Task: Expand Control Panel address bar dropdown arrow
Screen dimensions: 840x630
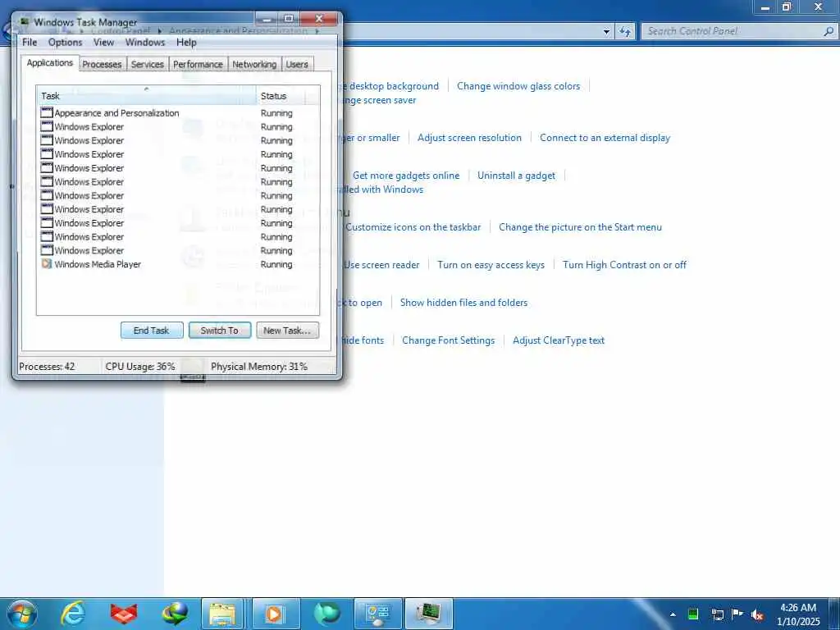Action: (606, 32)
